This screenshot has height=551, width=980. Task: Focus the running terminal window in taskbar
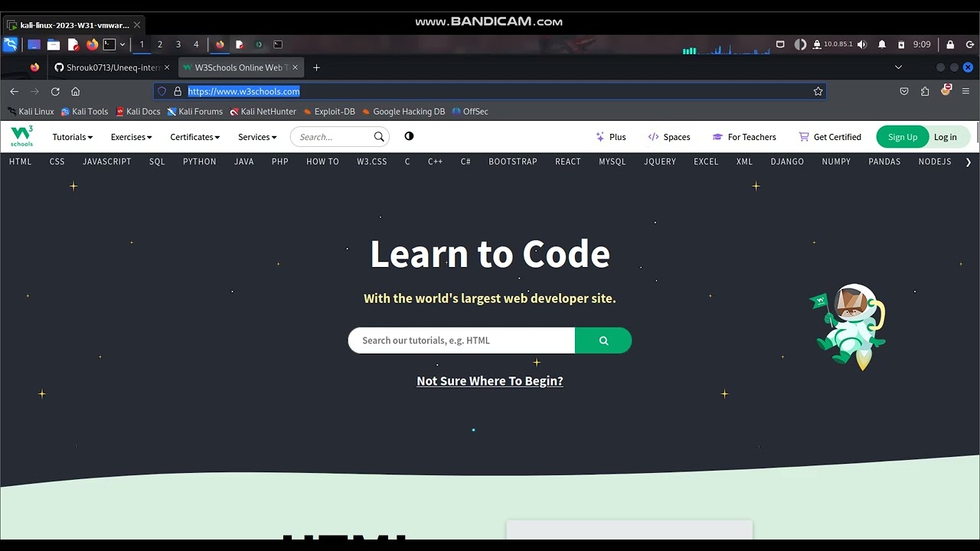click(x=278, y=44)
